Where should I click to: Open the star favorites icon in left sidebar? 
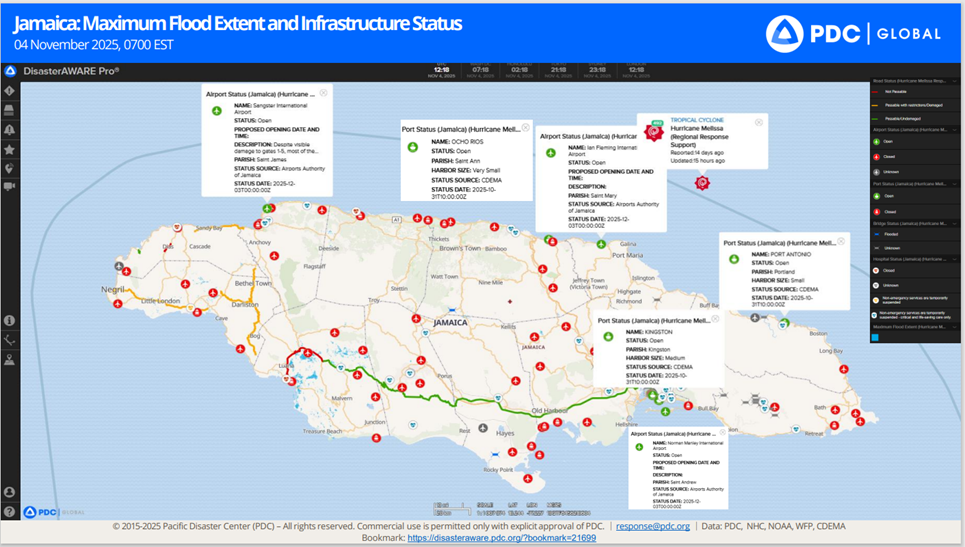(x=10, y=149)
